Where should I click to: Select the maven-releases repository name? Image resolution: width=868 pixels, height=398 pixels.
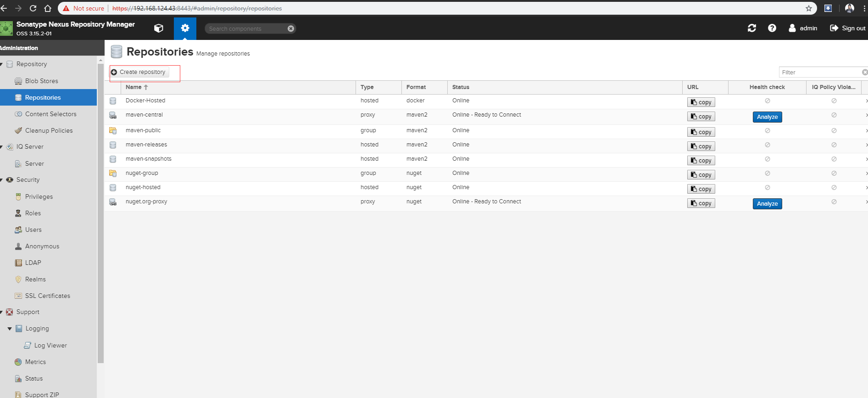pyautogui.click(x=146, y=145)
